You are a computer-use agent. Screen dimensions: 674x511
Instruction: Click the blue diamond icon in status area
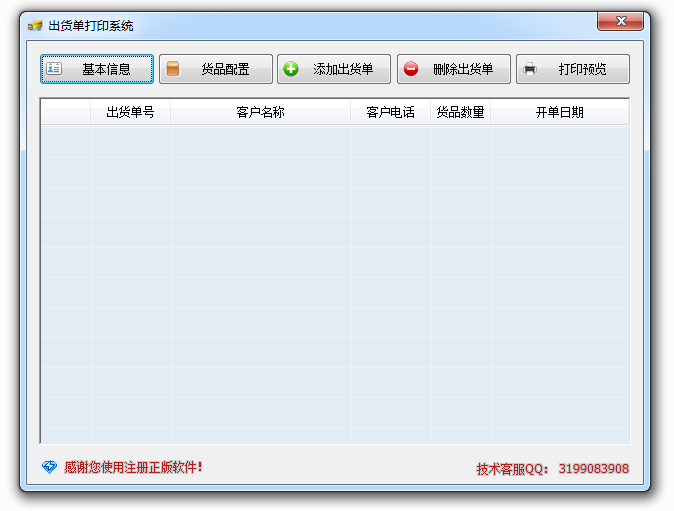click(x=49, y=467)
